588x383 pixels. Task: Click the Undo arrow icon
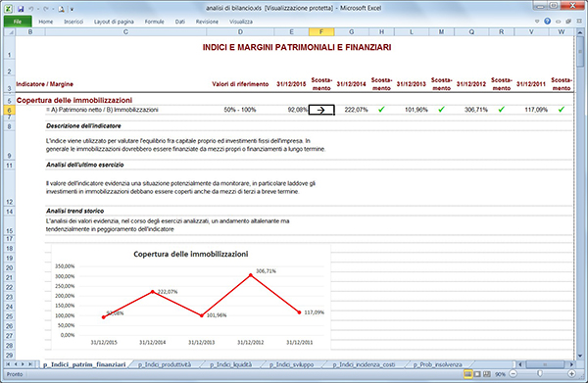click(31, 8)
